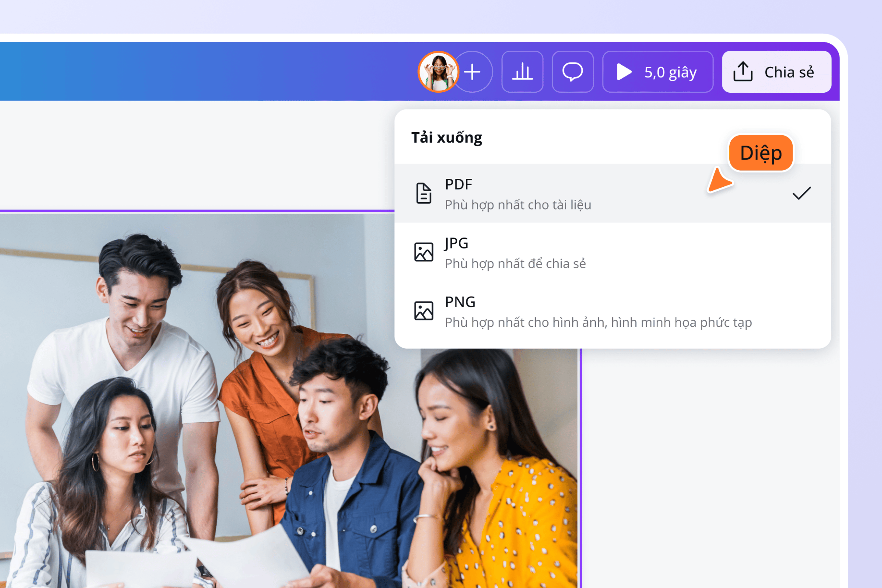Click text "Phù hợp nhất cho tài liệu"
The image size is (882, 588).
pyautogui.click(x=518, y=205)
